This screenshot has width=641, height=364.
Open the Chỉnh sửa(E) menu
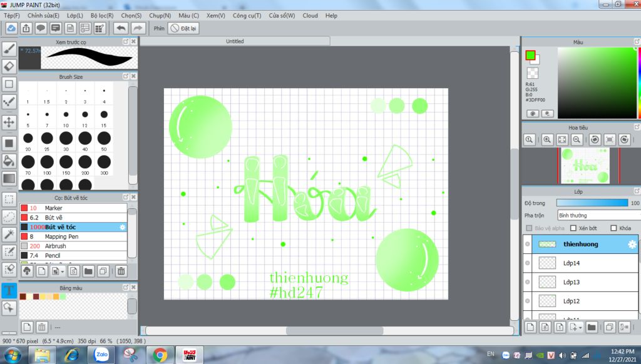pyautogui.click(x=43, y=16)
